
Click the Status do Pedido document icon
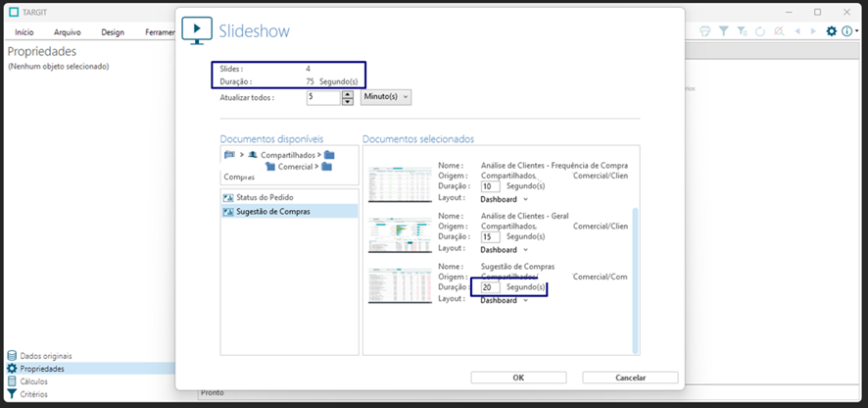228,197
